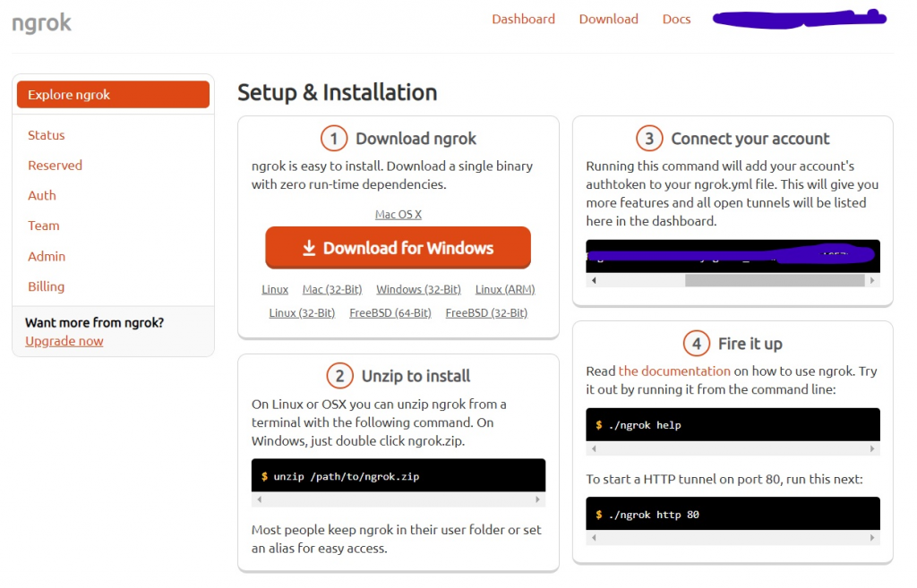Viewport: 917px width, 588px height.
Task: Click the FreeBSD (64-Bit) download link
Action: point(390,313)
